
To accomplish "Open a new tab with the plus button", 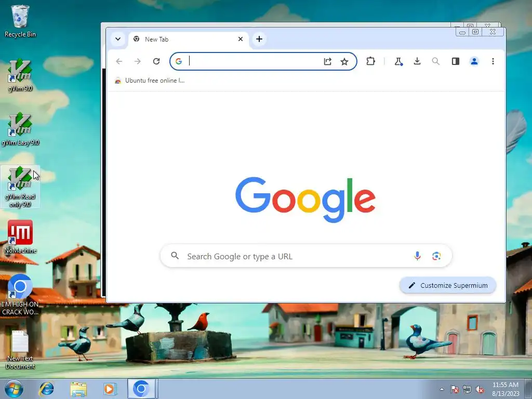I will (x=259, y=39).
